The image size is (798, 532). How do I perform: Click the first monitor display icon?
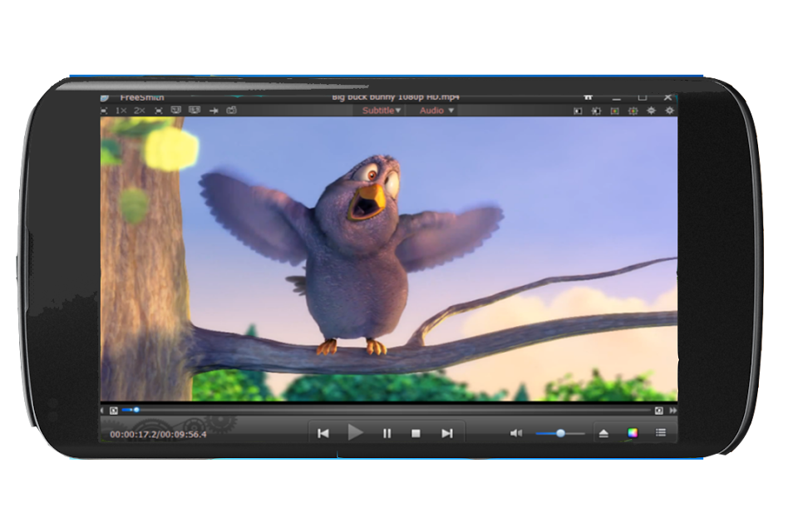176,110
